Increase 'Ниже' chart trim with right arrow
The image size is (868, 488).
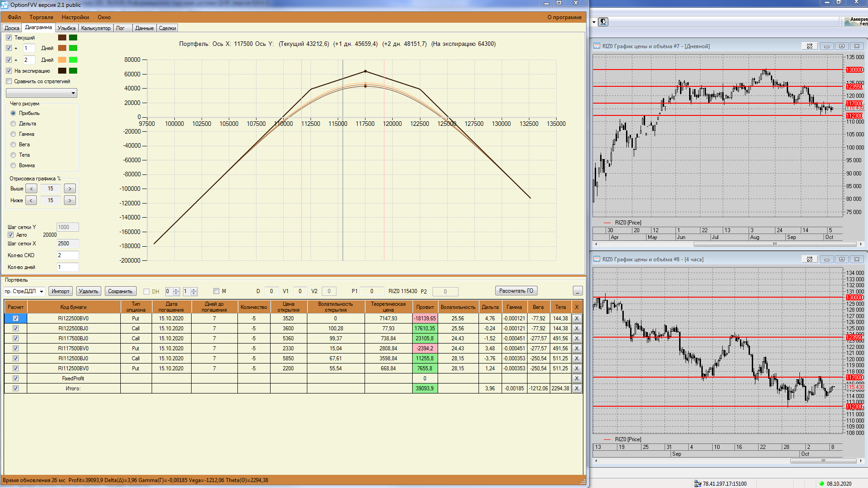(x=70, y=200)
